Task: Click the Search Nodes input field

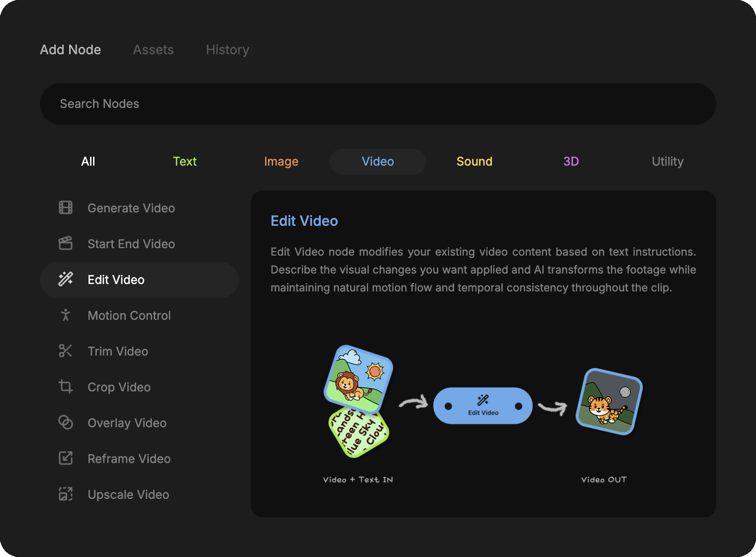Action: [378, 104]
